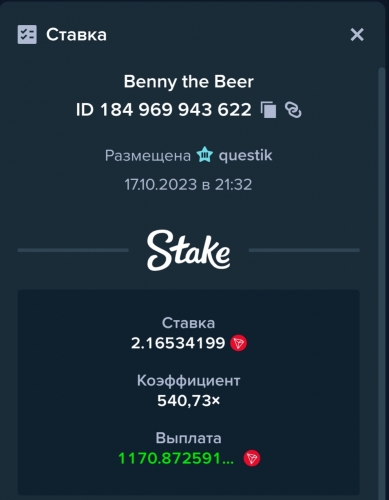This screenshot has width=389, height=500.
Task: Click the truncated payout amount 1170.872591…
Action: (x=176, y=458)
